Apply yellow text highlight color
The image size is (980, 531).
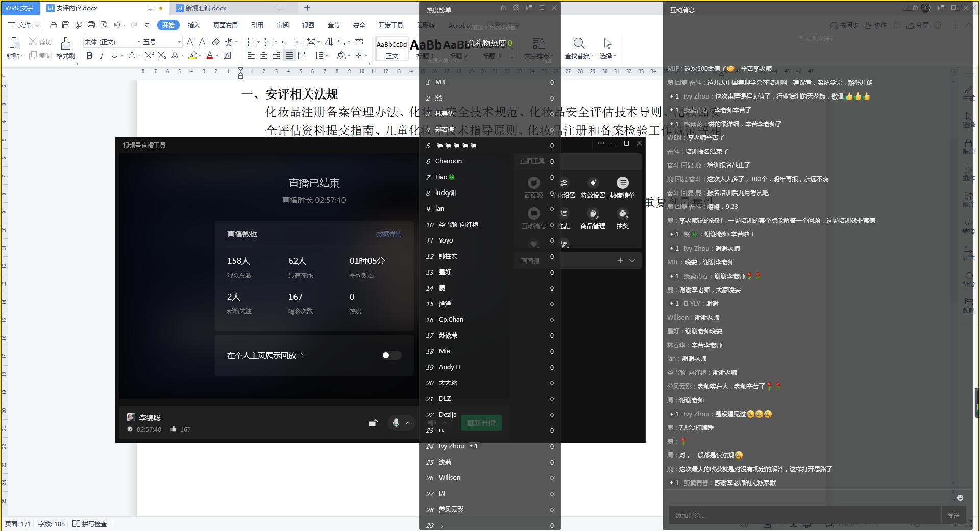tap(192, 55)
